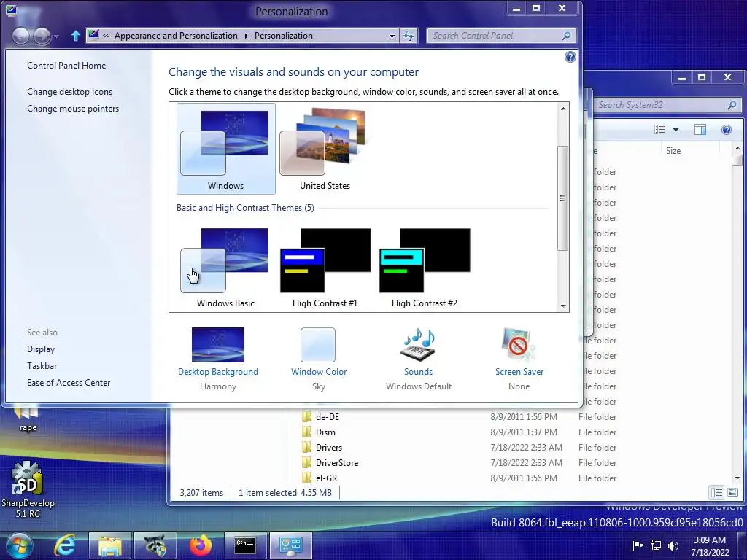Switch to large icons view in status bar
Screen dimensions: 747x560
pos(732,492)
